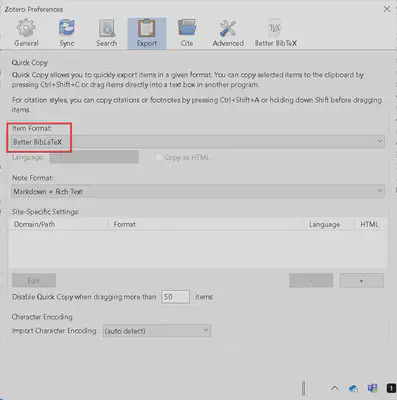This screenshot has width=397, height=400.
Task: Click the plus button to add setting
Action: 362,280
